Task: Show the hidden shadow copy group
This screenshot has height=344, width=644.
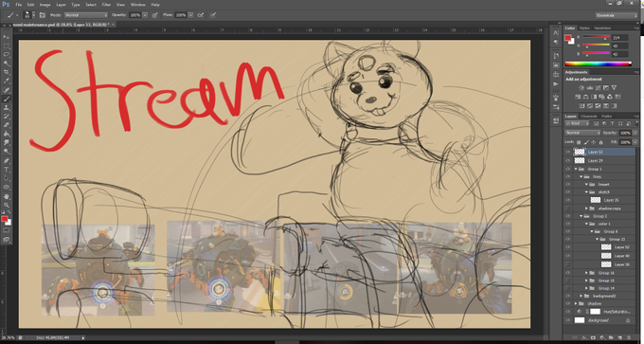Action: point(568,208)
